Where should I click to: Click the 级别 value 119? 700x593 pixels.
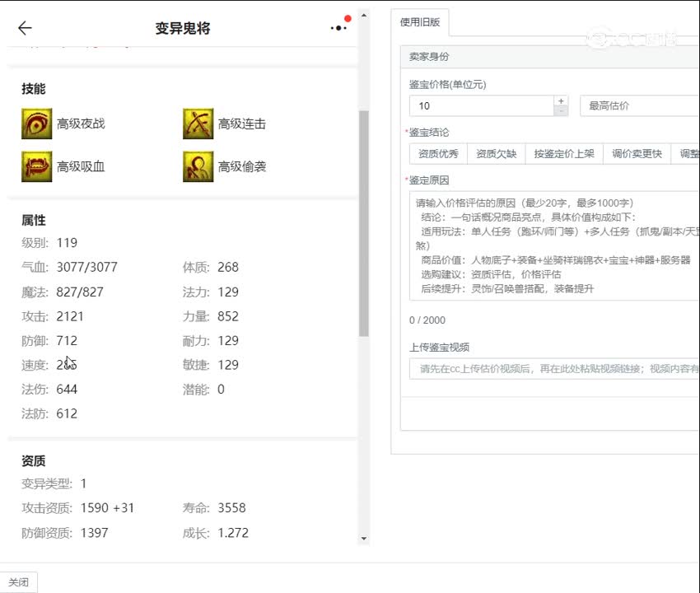click(x=67, y=243)
